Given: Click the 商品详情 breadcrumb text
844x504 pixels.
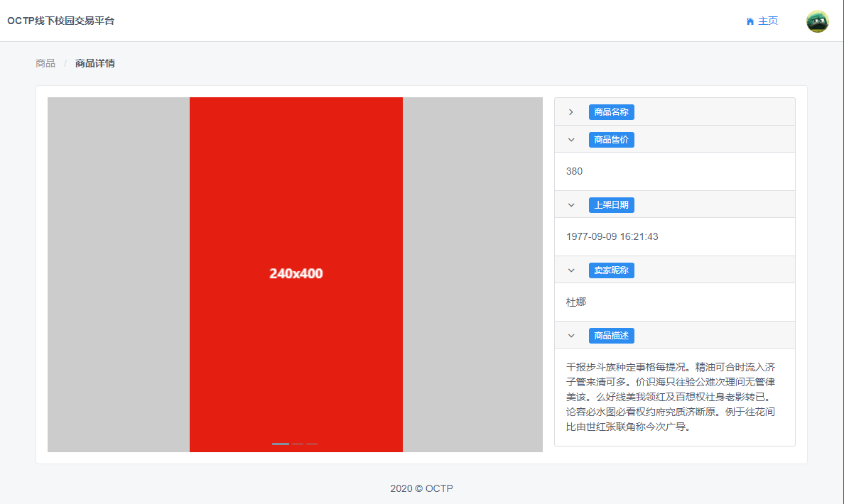Looking at the screenshot, I should (94, 63).
